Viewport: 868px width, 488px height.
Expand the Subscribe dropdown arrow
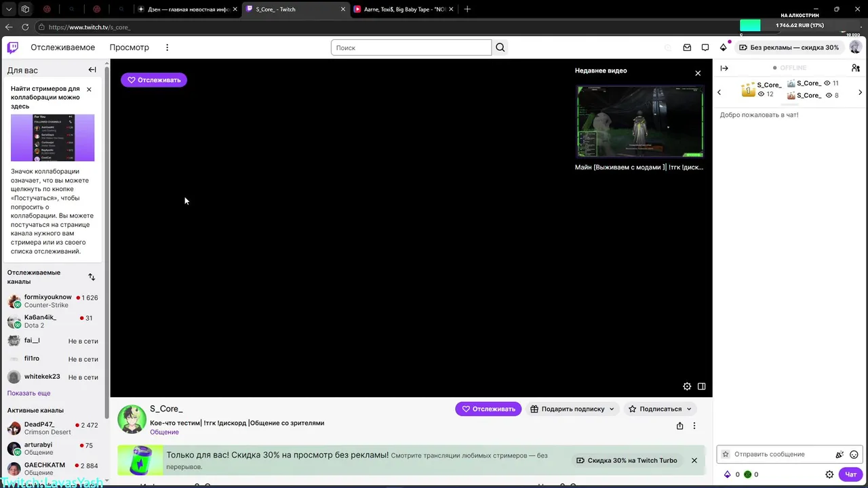pyautogui.click(x=689, y=409)
